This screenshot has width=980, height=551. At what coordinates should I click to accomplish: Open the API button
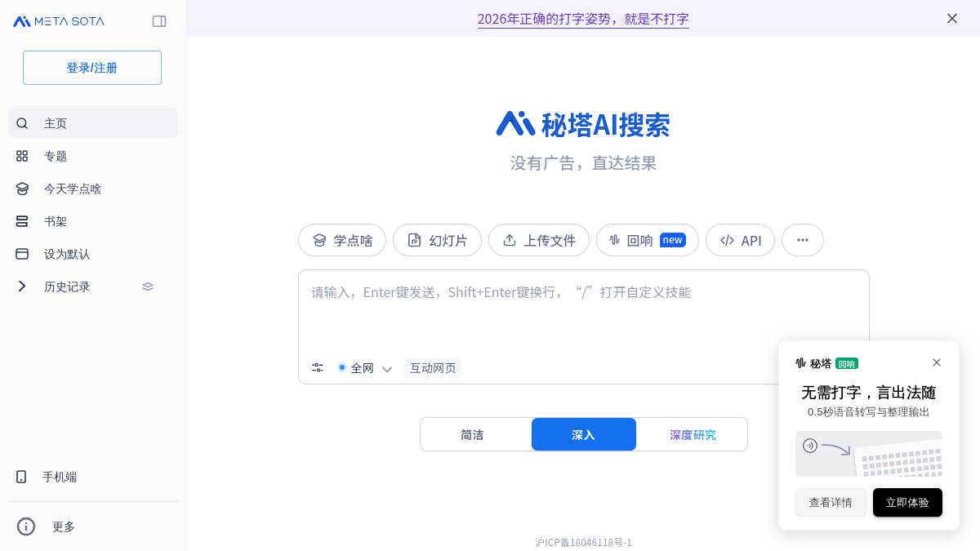[x=740, y=240]
